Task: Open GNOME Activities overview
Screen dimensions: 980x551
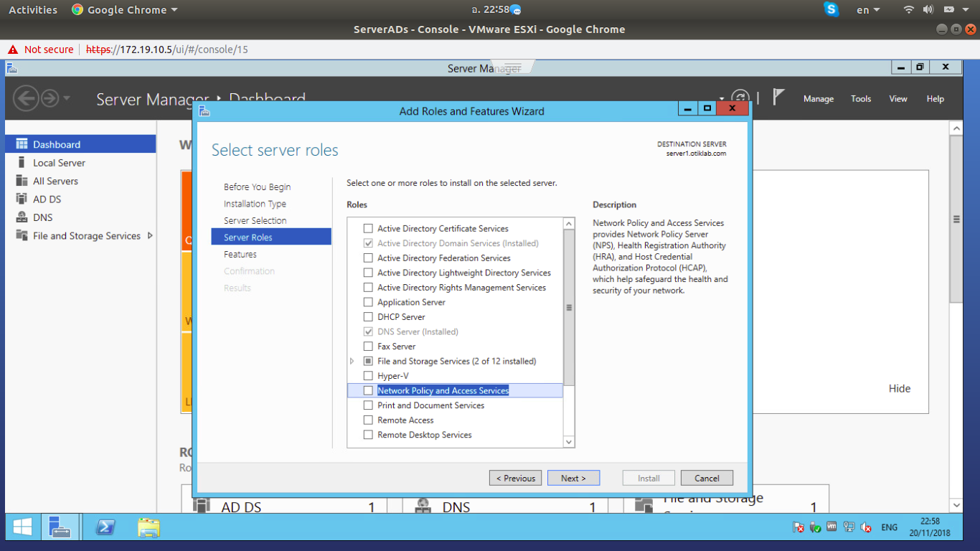Action: point(33,10)
